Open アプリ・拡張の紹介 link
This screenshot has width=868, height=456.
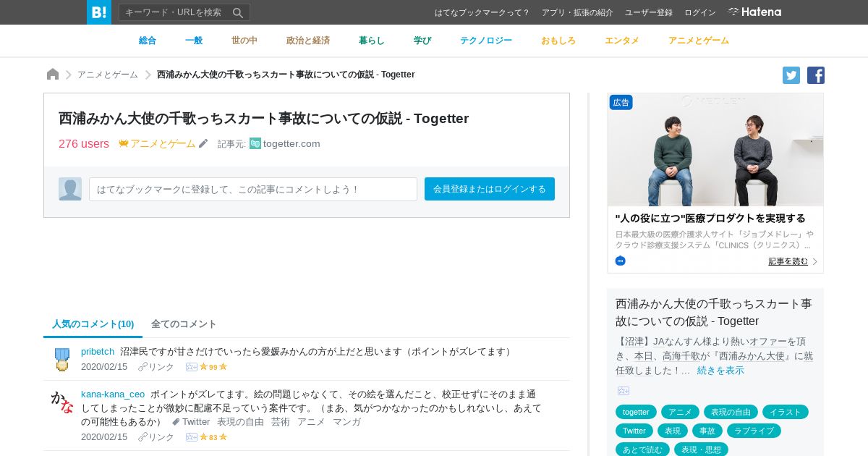577,12
